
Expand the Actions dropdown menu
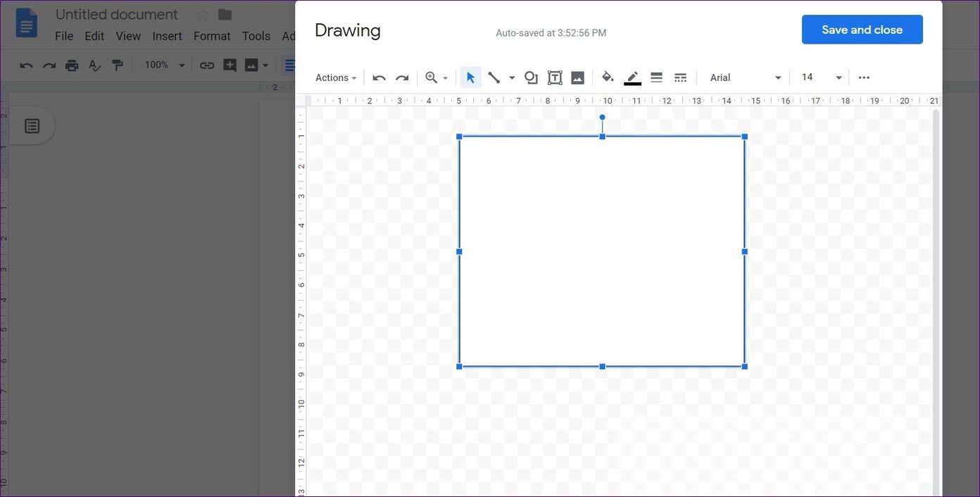point(336,77)
